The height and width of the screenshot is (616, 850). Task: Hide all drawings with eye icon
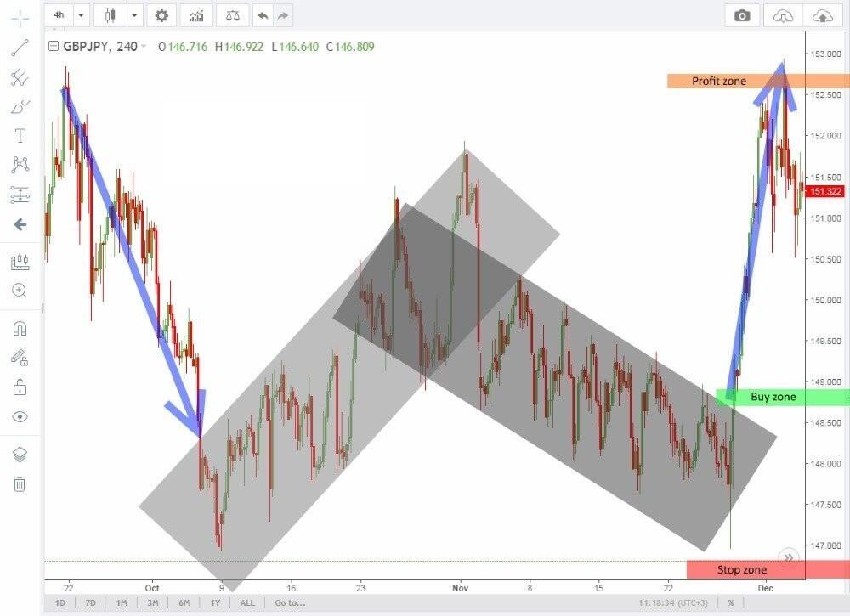(20, 416)
